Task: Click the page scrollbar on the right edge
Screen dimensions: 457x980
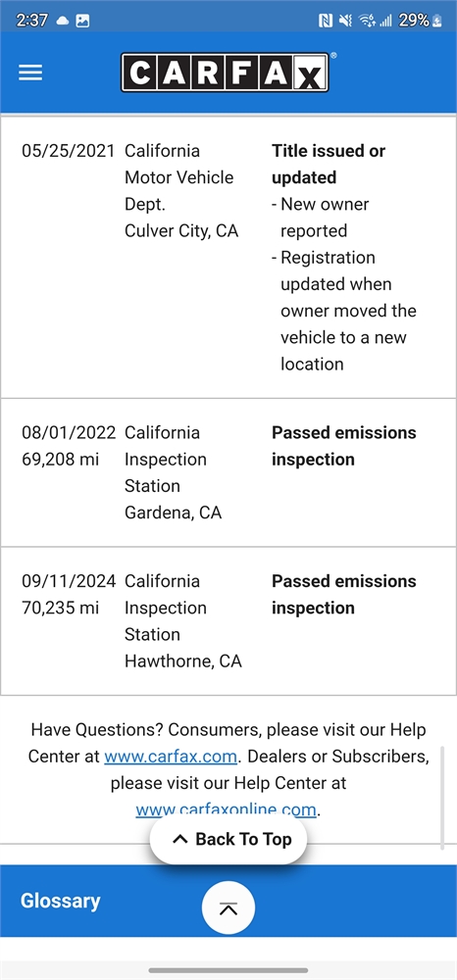Action: coord(442,798)
